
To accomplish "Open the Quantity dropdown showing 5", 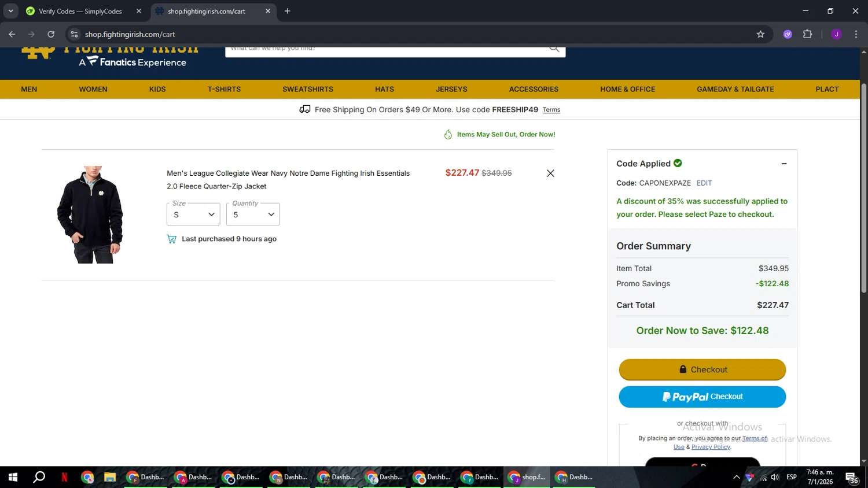I will [253, 215].
